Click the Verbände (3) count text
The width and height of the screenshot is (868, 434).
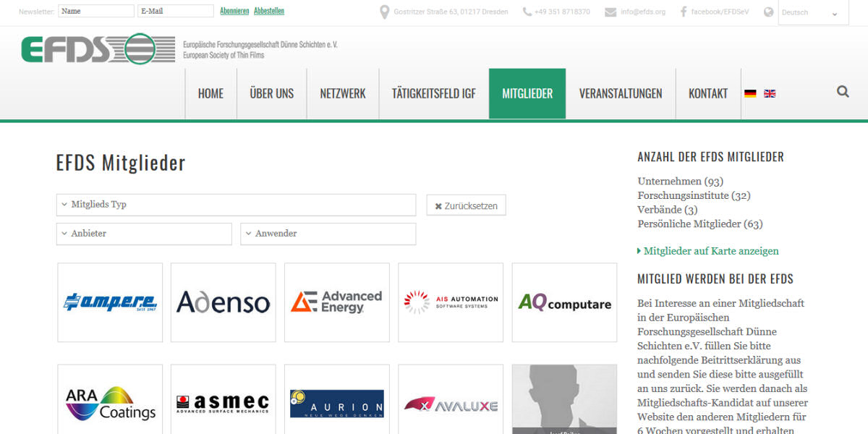point(667,210)
